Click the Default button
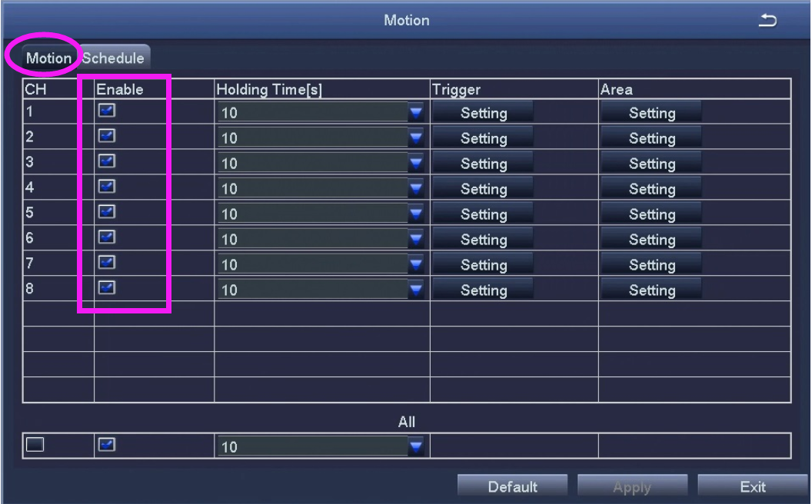The image size is (812, 504). coord(512,486)
